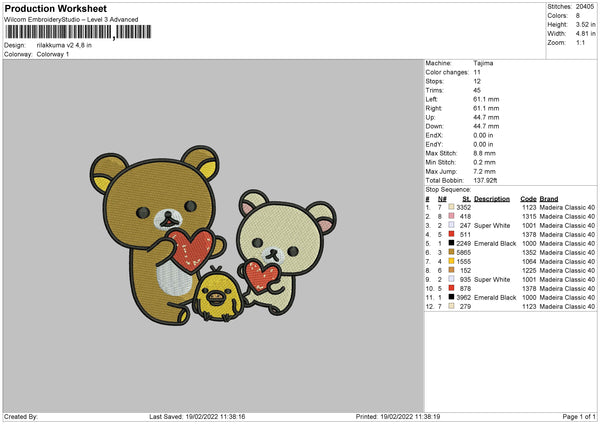Click the Left value '61.1 mm'
600x424 pixels.
pyautogui.click(x=486, y=99)
